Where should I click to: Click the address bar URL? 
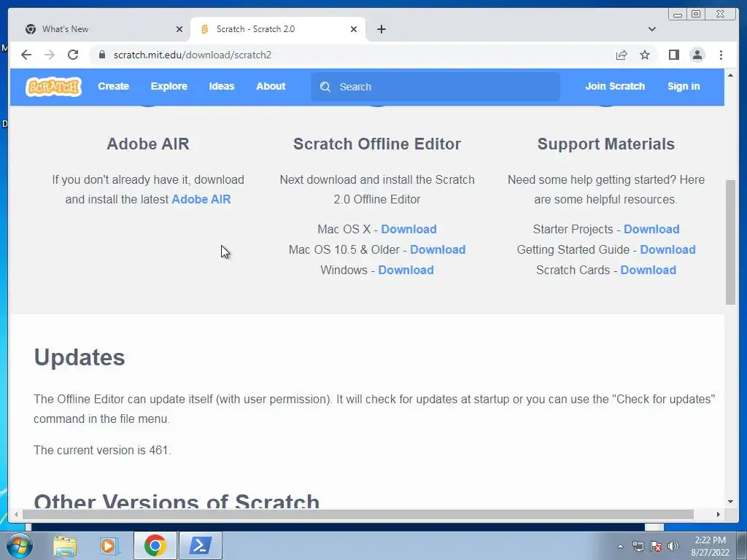coord(193,55)
